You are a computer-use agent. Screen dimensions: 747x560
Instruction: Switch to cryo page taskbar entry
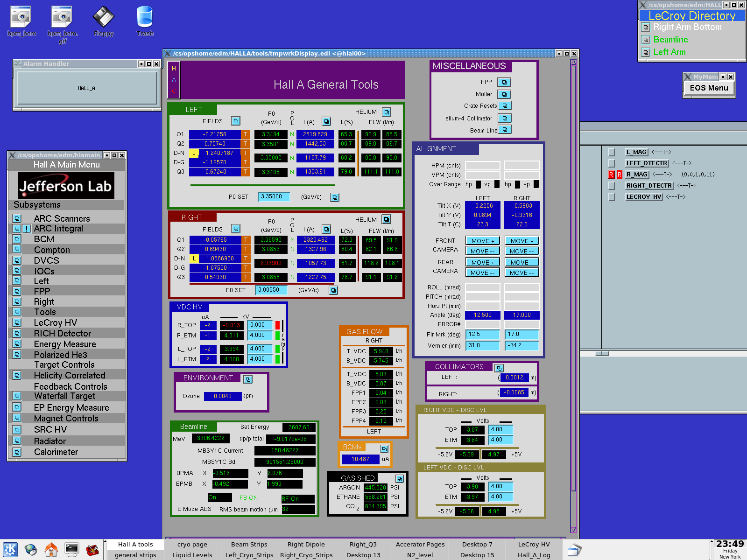(192, 545)
